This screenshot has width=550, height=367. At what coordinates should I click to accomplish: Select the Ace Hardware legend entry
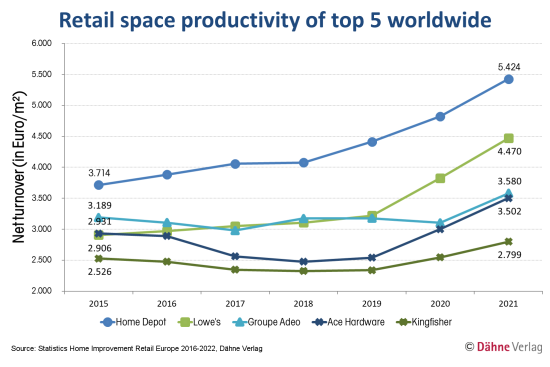[x=348, y=322]
